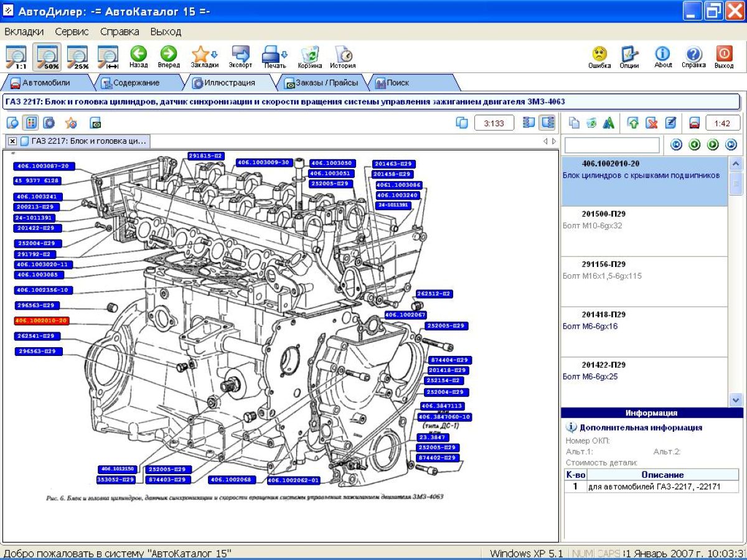Click the red car icon near 1:42
This screenshot has height=560, width=747.
coord(695,123)
